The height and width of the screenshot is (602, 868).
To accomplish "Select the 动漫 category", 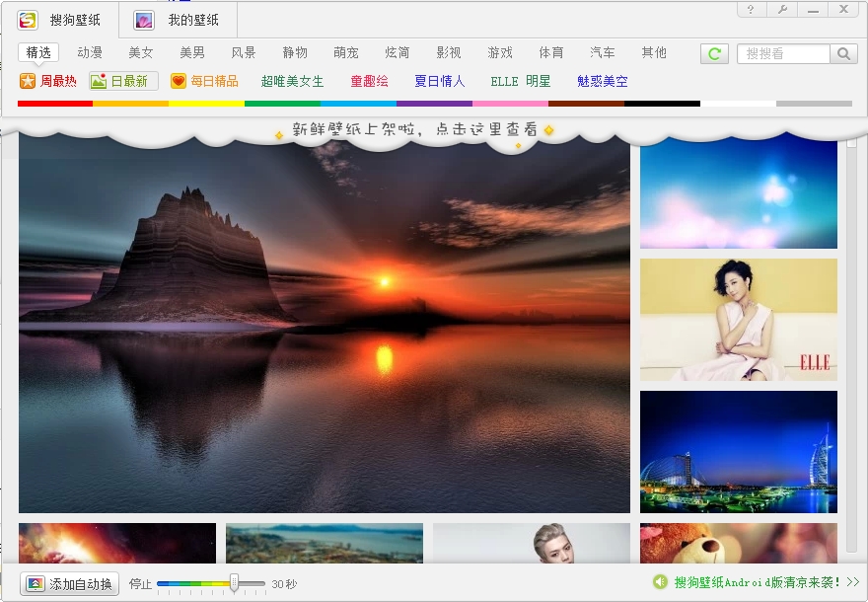I will click(90, 52).
